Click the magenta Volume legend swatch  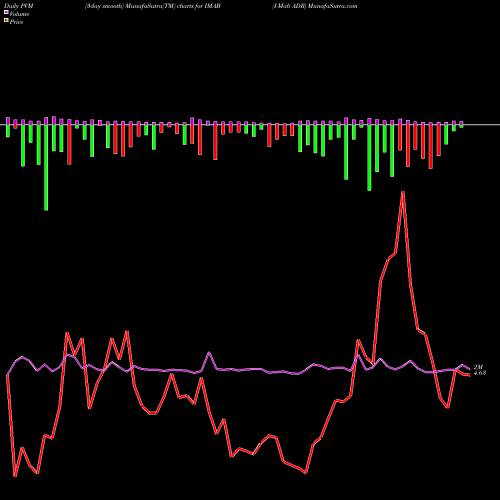click(x=6, y=12)
